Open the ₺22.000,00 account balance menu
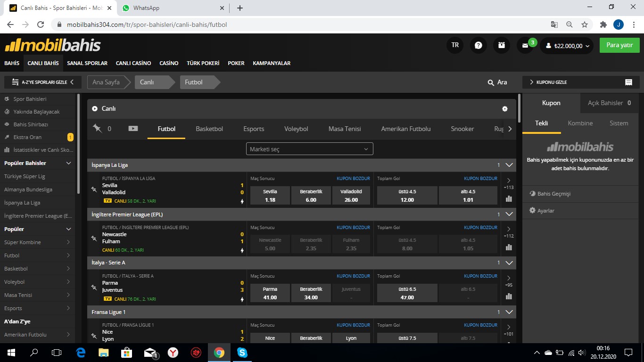This screenshot has width=644, height=362. [567, 46]
